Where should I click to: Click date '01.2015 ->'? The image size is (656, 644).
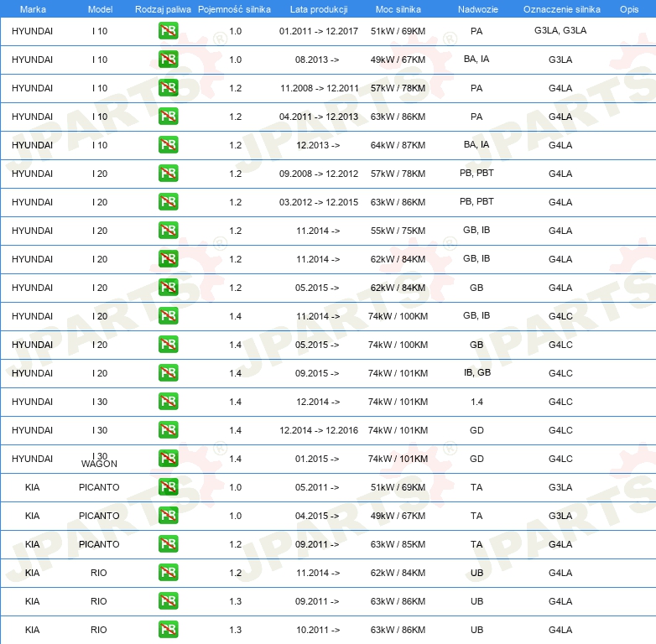[317, 459]
